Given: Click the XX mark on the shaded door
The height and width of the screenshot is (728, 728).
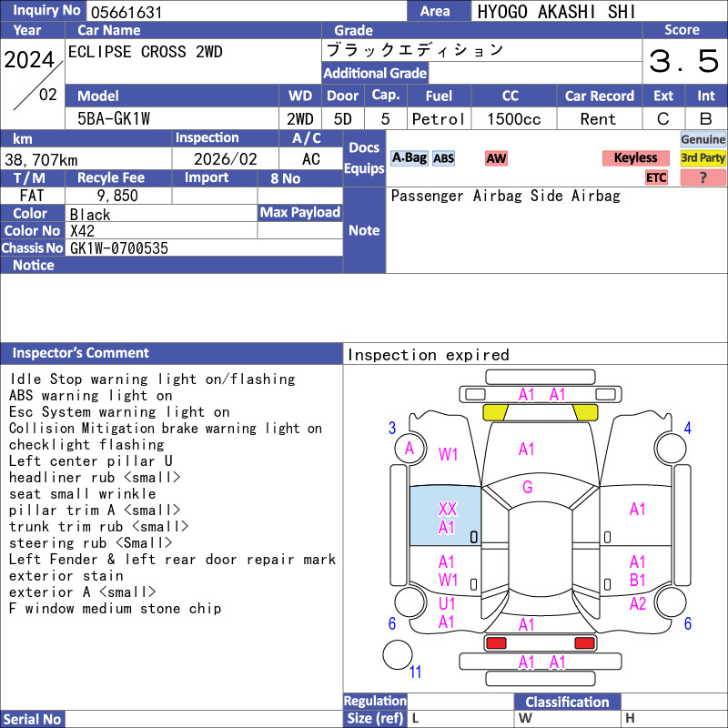Looking at the screenshot, I should [x=448, y=509].
